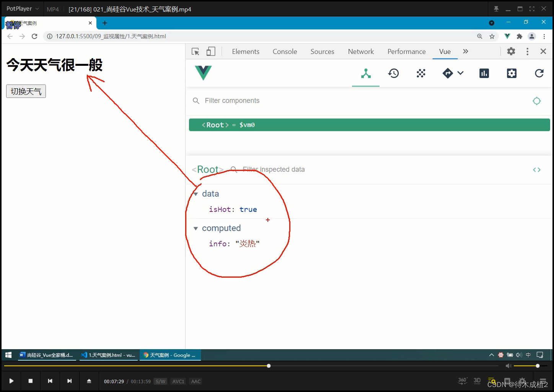This screenshot has height=392, width=554.
Task: Close the DevTools panel
Action: 543,51
